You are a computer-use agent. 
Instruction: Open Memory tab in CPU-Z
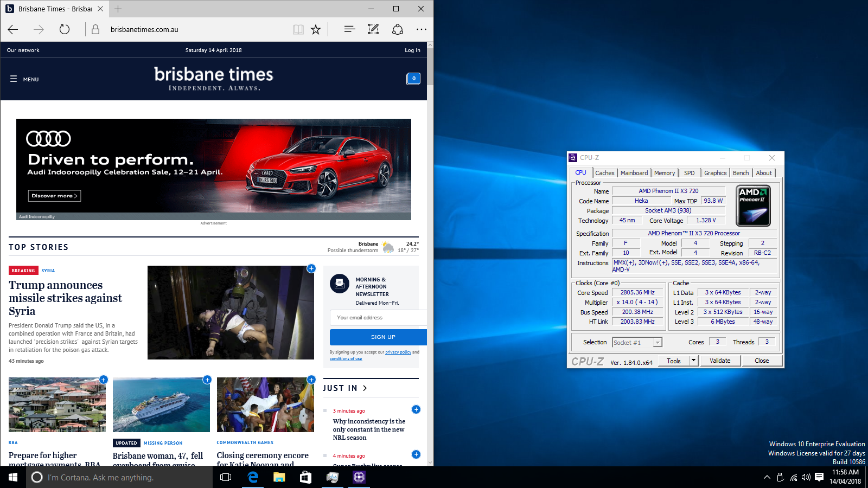pos(665,173)
